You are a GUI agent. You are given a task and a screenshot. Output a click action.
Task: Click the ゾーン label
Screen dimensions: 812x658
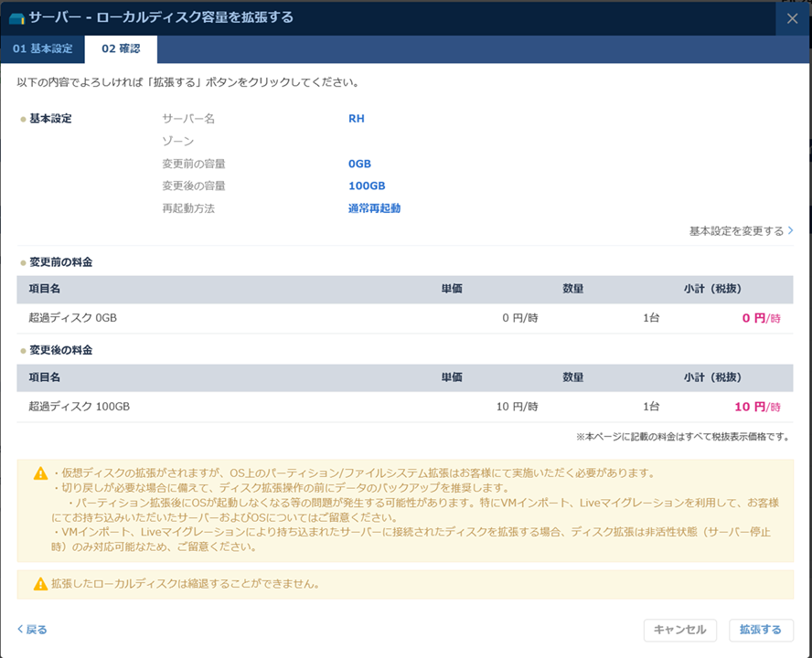pos(177,141)
